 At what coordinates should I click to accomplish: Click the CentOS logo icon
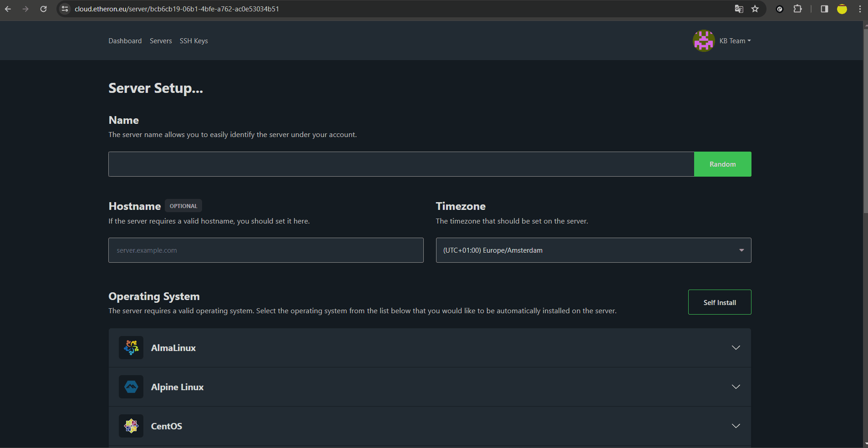click(x=131, y=426)
